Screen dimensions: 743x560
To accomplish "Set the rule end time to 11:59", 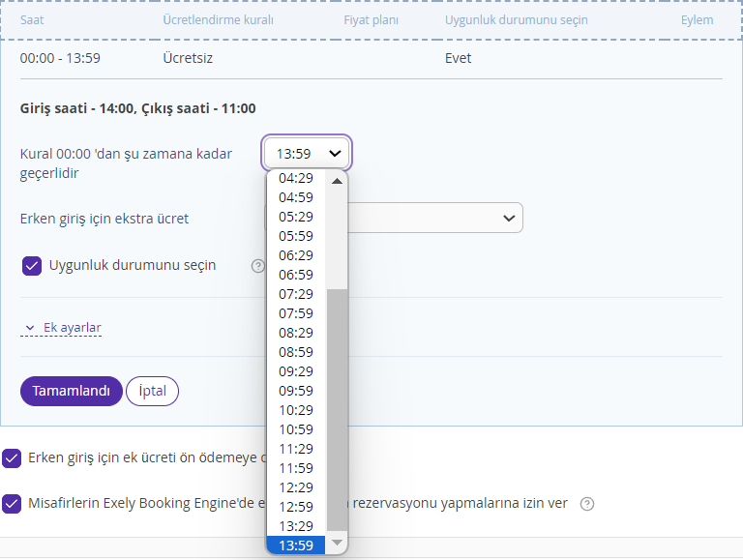I will coord(296,468).
